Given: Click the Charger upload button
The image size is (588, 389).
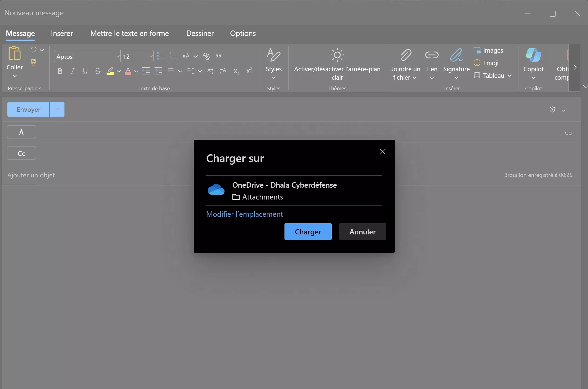Looking at the screenshot, I should click(308, 231).
